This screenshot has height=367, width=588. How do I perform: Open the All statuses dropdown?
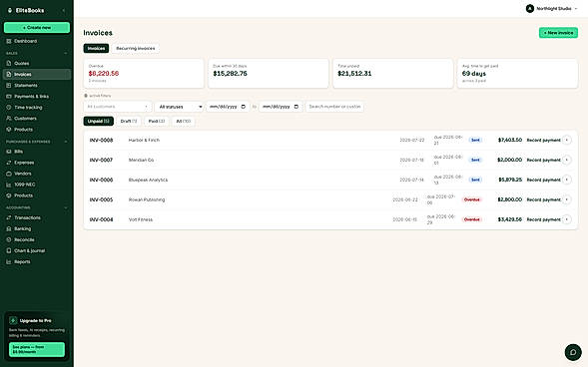[x=180, y=107]
